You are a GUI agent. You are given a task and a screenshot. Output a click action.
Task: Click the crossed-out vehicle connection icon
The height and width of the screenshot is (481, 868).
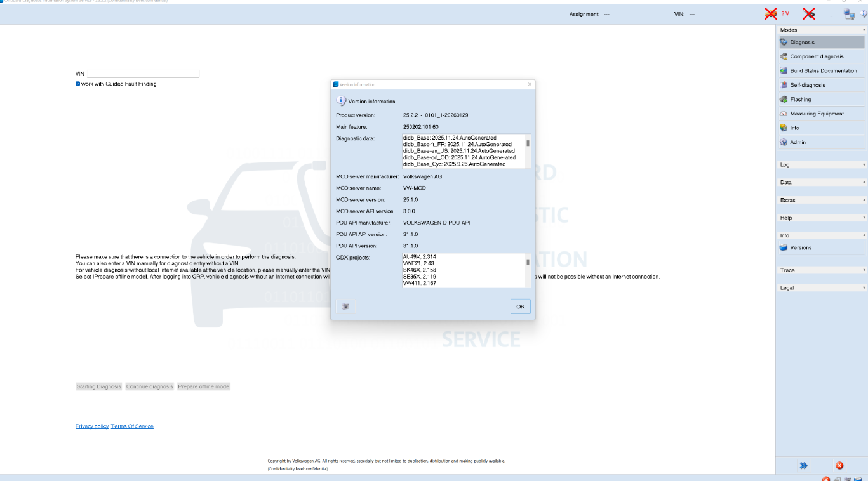pos(771,13)
